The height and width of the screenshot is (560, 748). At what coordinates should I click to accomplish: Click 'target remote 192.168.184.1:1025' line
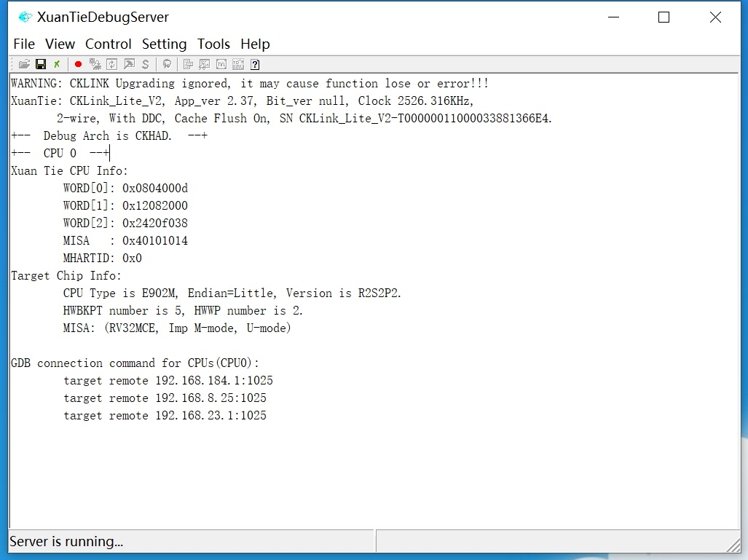pos(168,381)
